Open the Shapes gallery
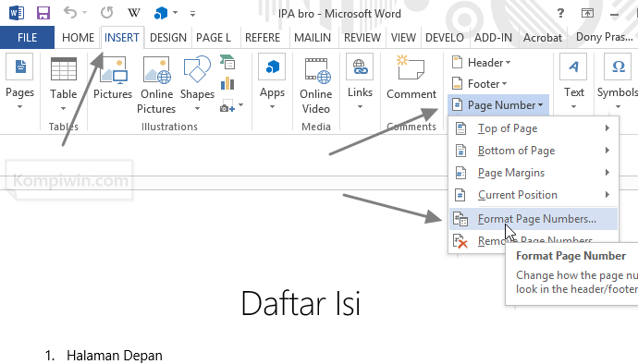This screenshot has width=638, height=364. pyautogui.click(x=197, y=83)
